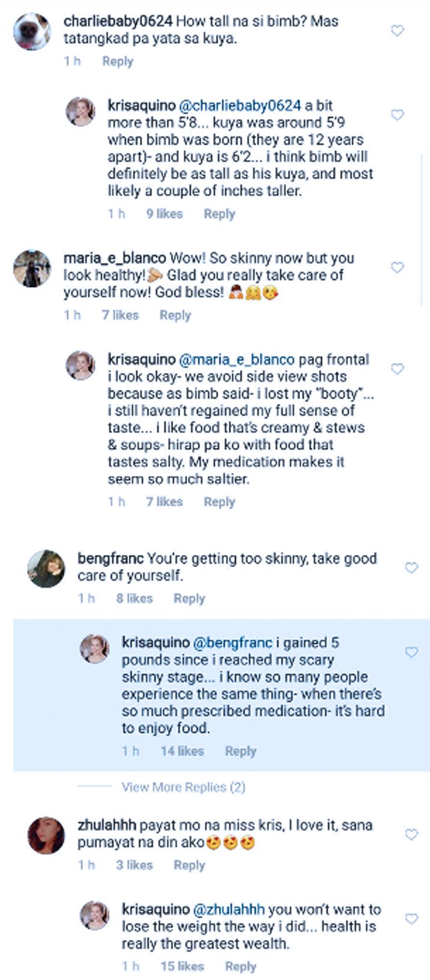This screenshot has height=980, width=430.
Task: Expand View More Replies (2)
Action: tap(183, 787)
